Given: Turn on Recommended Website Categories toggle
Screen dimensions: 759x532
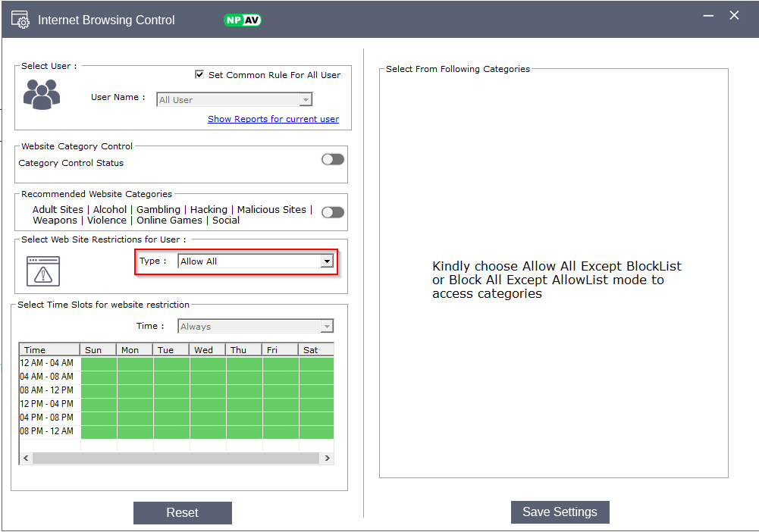Looking at the screenshot, I should (x=332, y=212).
